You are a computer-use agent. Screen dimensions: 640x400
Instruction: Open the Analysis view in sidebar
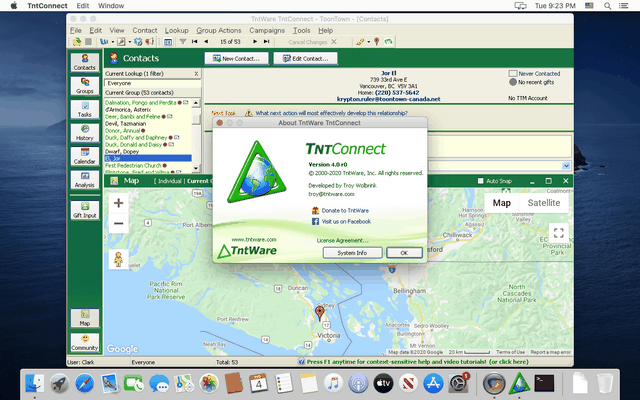pyautogui.click(x=84, y=180)
